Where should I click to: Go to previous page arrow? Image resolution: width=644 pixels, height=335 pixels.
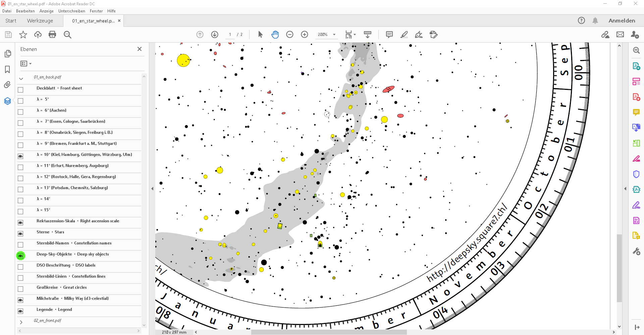tap(200, 35)
